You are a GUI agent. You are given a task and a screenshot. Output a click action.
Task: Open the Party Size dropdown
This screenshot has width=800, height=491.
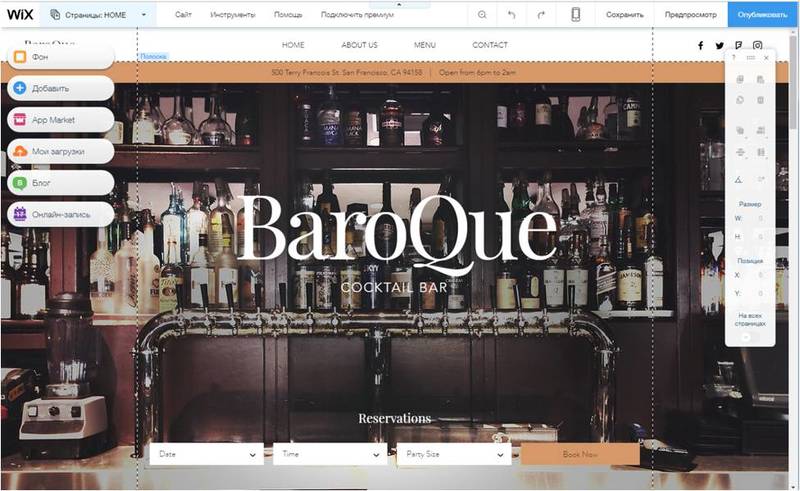[x=453, y=454]
